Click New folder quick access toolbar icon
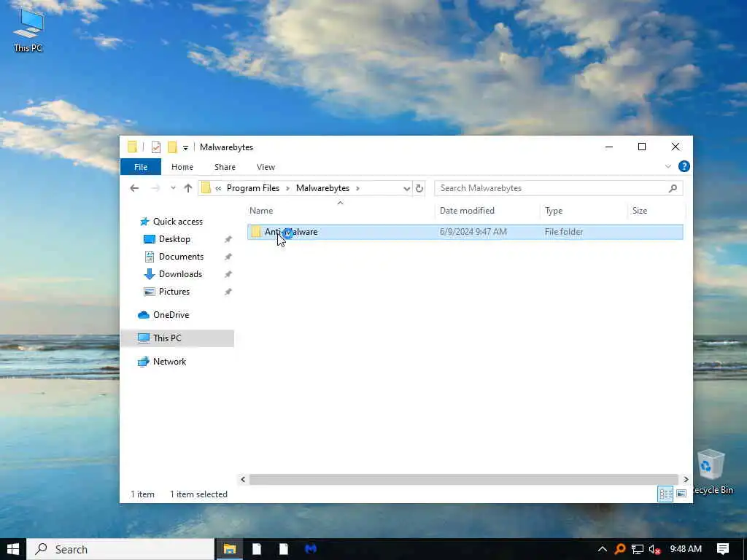This screenshot has height=560, width=747. click(172, 147)
